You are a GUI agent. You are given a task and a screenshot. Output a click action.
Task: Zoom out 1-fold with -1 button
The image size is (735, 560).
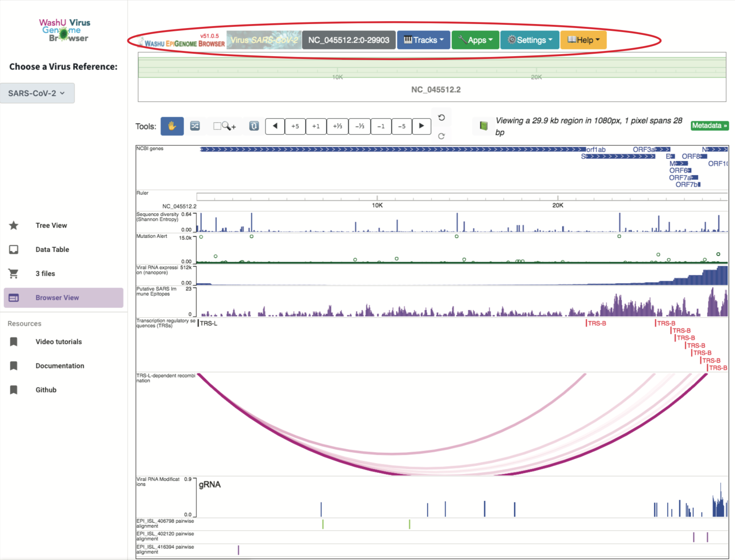381,126
